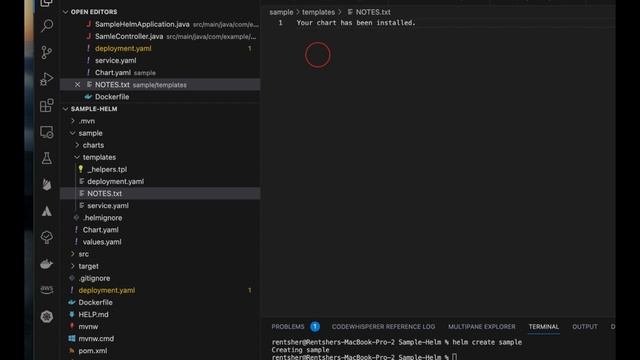Image resolution: width=640 pixels, height=360 pixels.
Task: Open the Kubernetes wheel icon view
Action: pos(47,316)
